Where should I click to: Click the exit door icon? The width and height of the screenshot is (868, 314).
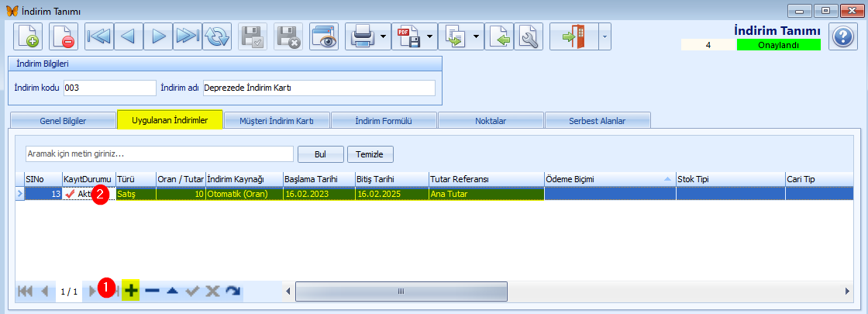tap(574, 37)
